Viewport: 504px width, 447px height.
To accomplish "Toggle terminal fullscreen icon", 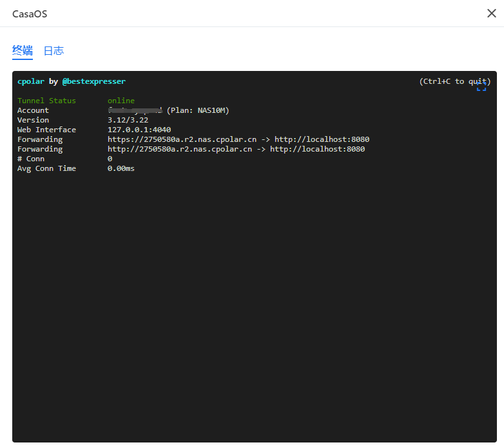I will pyautogui.click(x=481, y=86).
